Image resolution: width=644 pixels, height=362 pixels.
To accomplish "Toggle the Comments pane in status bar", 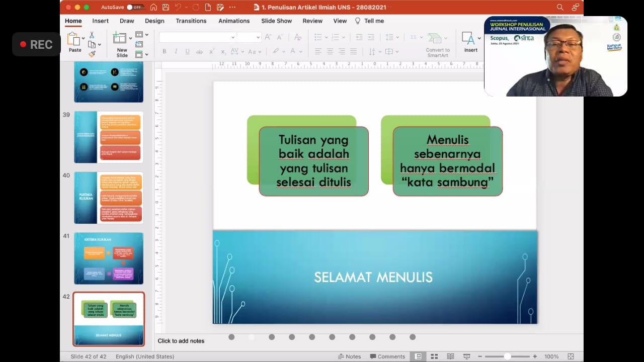I will click(x=386, y=356).
